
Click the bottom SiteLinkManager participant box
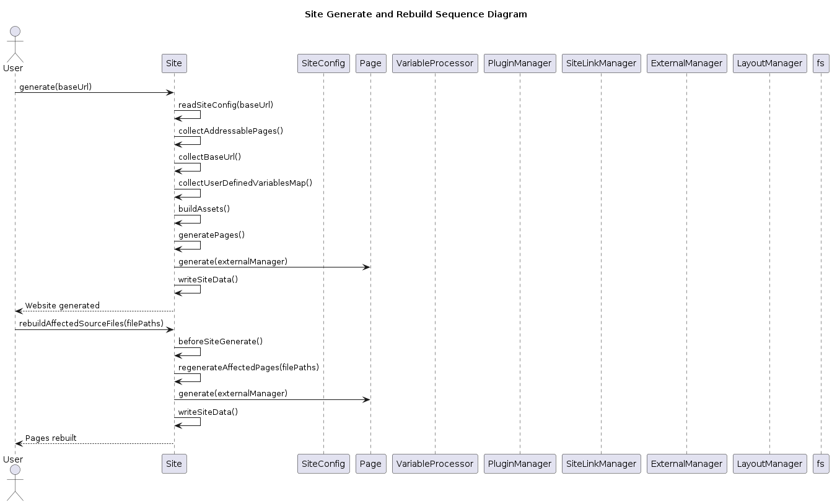point(601,464)
